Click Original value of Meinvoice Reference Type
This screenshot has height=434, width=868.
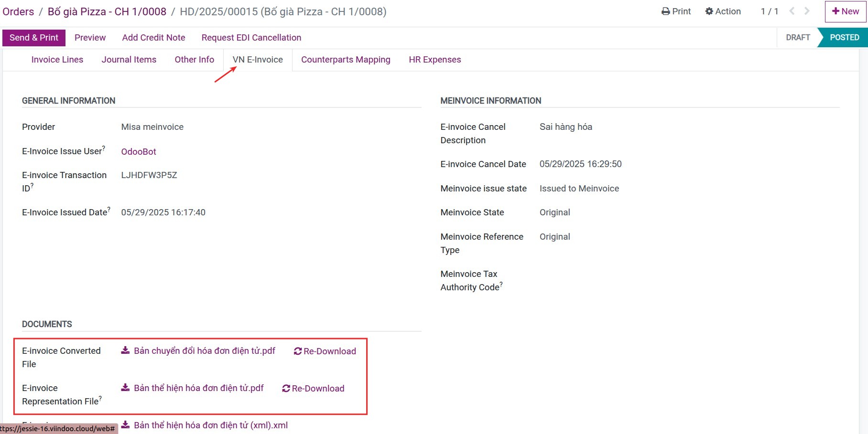click(555, 237)
